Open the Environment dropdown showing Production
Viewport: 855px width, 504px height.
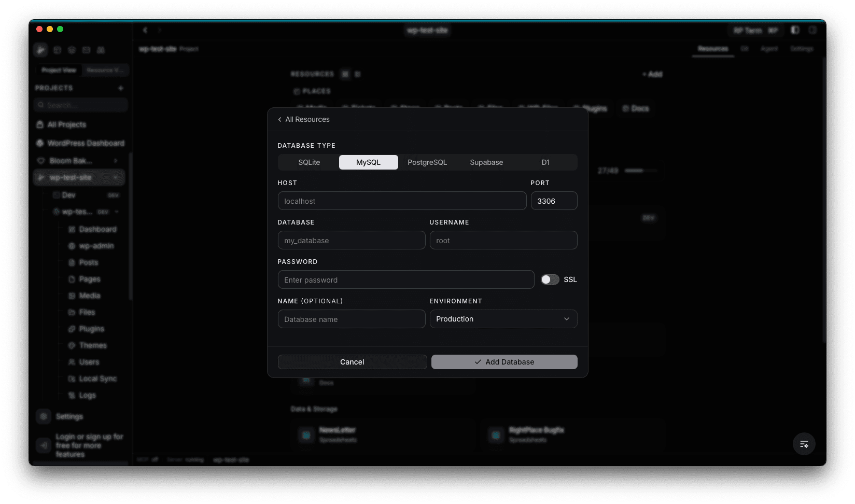click(x=503, y=319)
